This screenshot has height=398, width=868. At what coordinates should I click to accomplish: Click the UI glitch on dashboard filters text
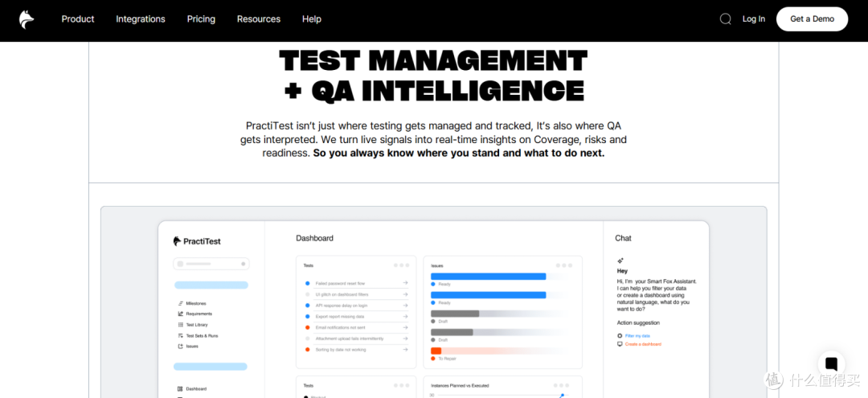(342, 294)
